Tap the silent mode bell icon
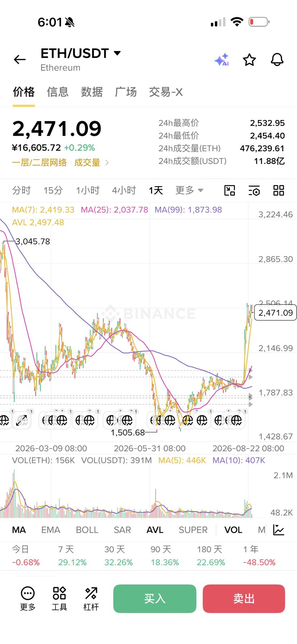297x644 pixels. coord(70,22)
